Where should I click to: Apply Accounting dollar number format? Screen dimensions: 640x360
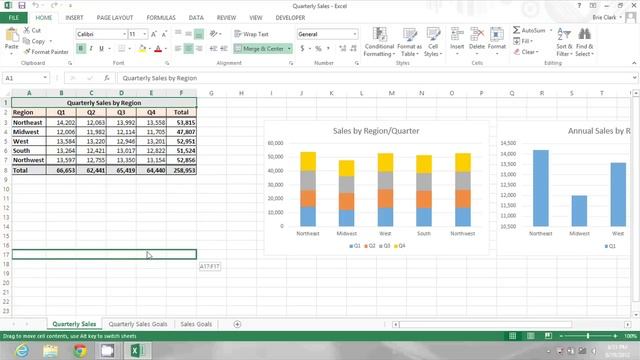pyautogui.click(x=302, y=49)
